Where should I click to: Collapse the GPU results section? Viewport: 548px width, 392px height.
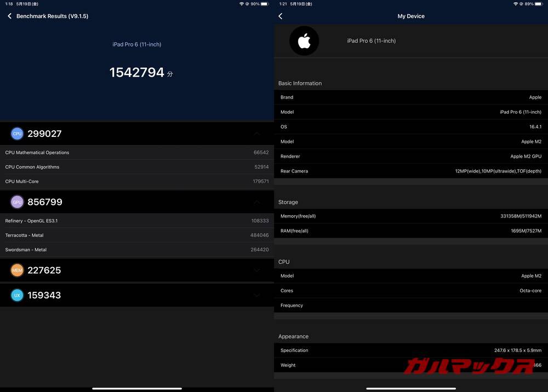click(x=256, y=201)
